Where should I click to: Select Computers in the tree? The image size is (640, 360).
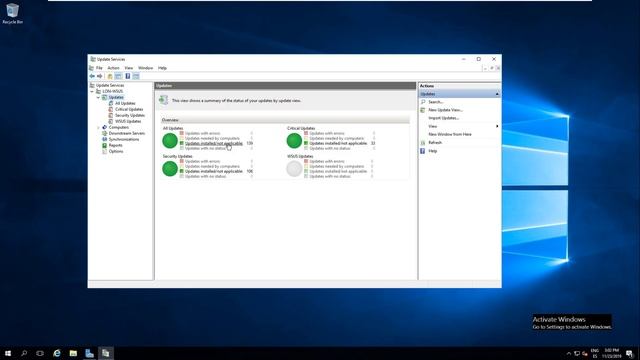(118, 127)
